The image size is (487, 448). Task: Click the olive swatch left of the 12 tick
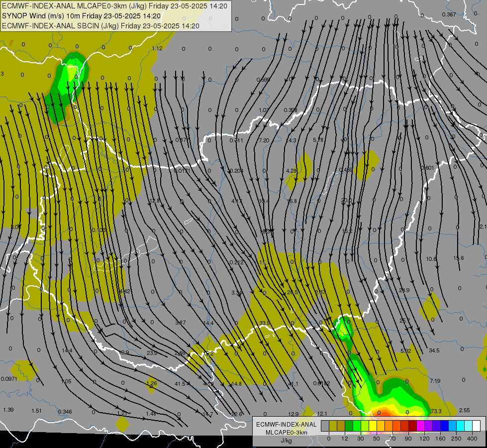click(333, 426)
